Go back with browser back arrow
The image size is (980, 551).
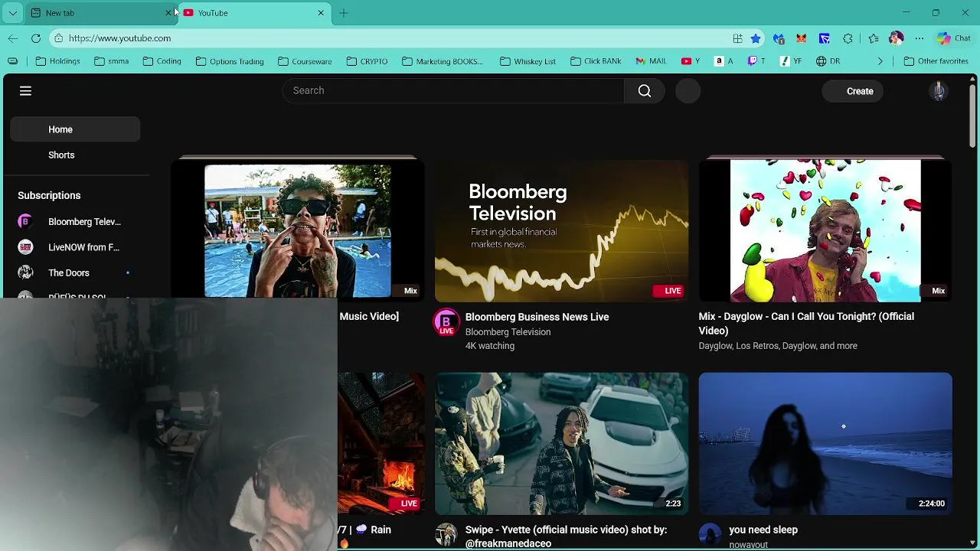click(x=13, y=38)
